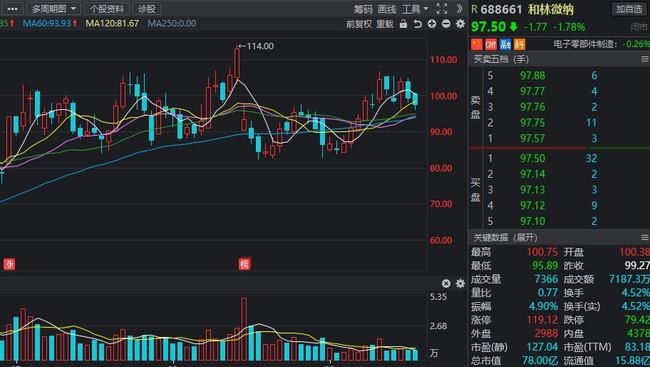The image size is (650, 367).
Task: Zoom in with the plus icon
Action: [432, 24]
